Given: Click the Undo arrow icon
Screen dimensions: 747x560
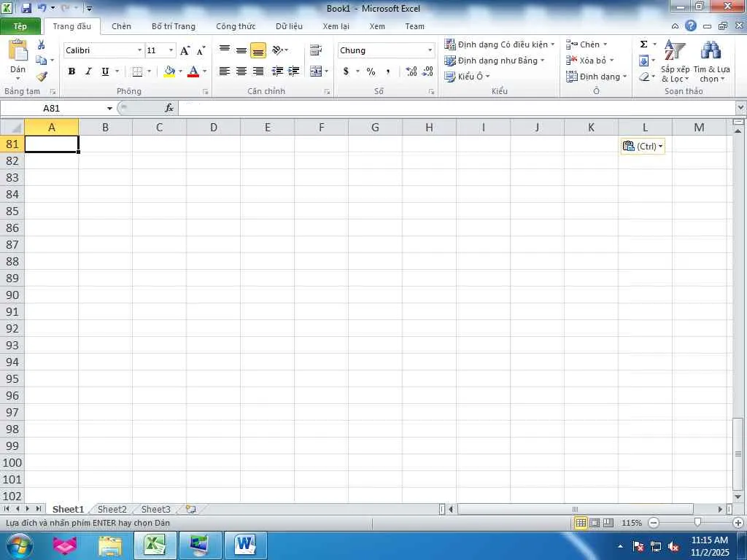Looking at the screenshot, I should click(x=42, y=8).
